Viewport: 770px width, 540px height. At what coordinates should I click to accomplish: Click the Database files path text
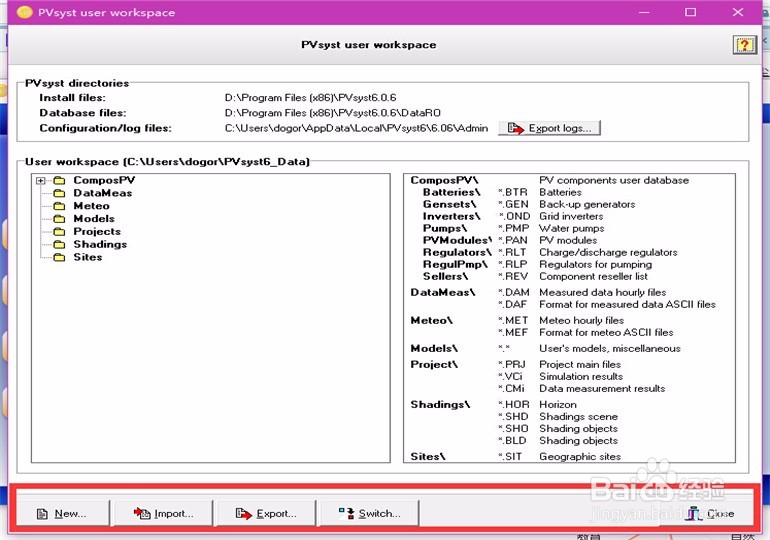pos(332,113)
